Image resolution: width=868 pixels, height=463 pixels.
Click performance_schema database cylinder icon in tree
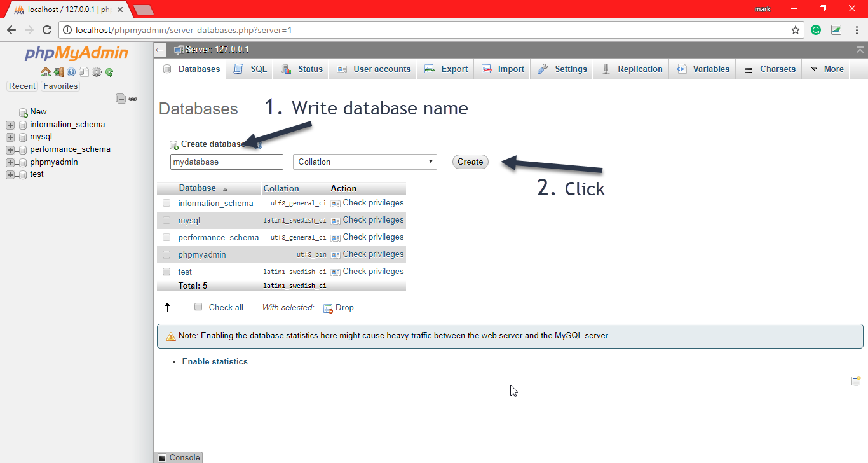(23, 149)
